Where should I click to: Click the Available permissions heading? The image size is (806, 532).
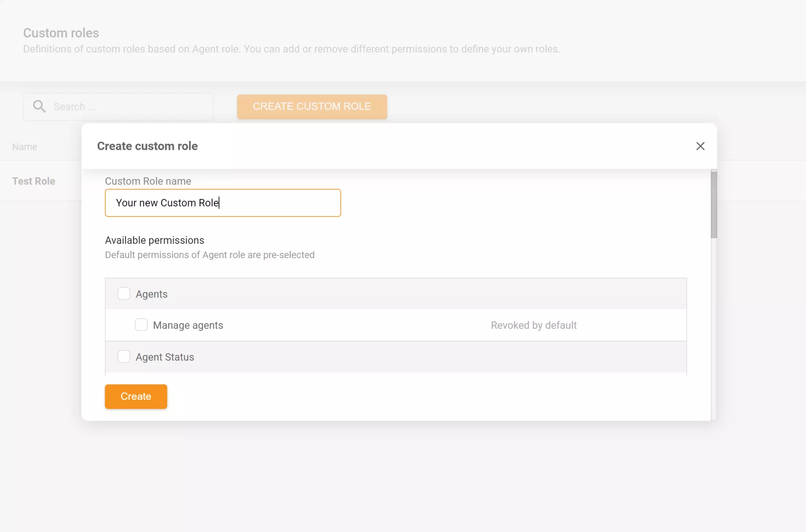154,240
